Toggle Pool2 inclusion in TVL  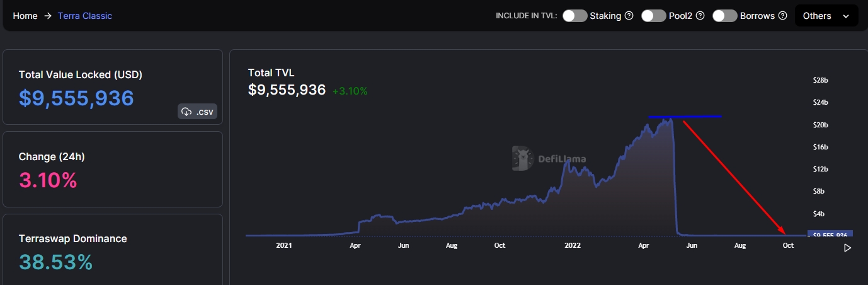pyautogui.click(x=654, y=16)
